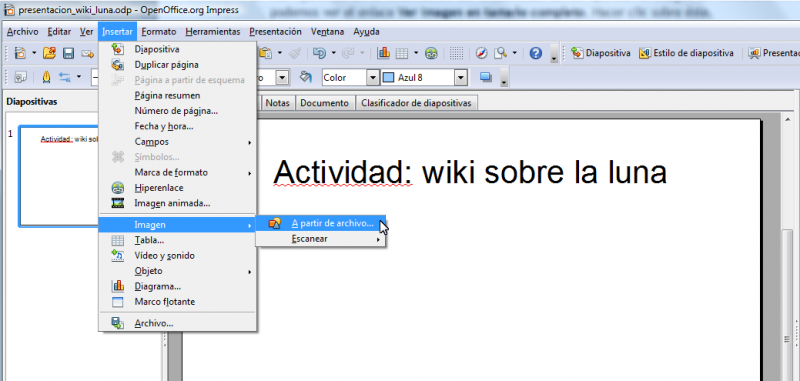
Task: Click the Presentación button at toolbar's right edge
Action: tap(774, 53)
